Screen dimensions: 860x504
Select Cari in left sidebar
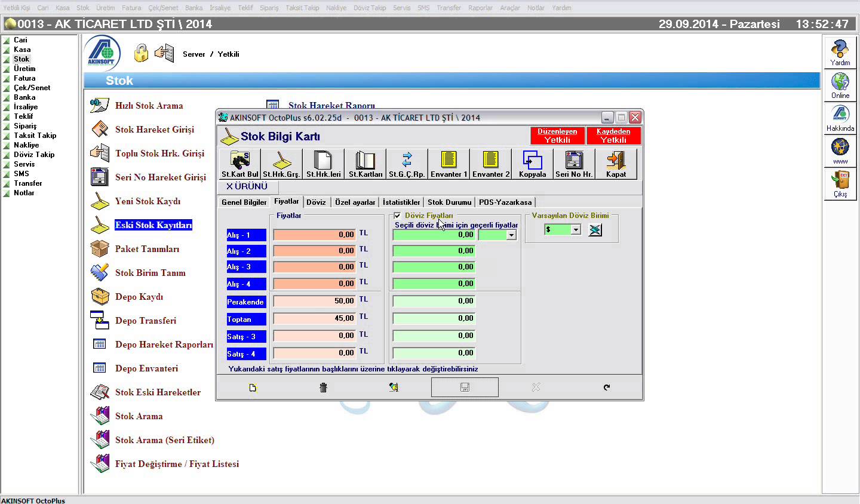(20, 40)
